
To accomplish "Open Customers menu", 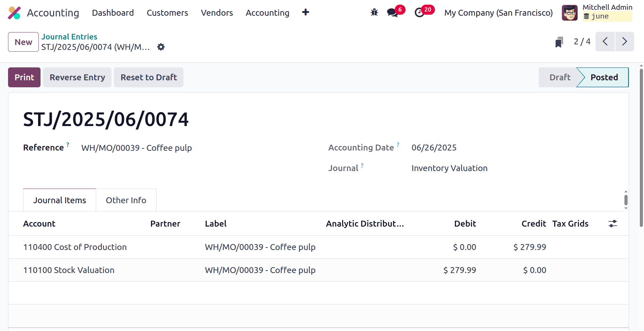I will point(167,13).
